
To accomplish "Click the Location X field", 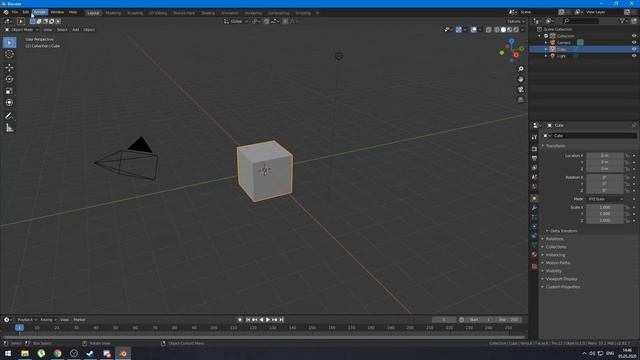I will pos(605,156).
